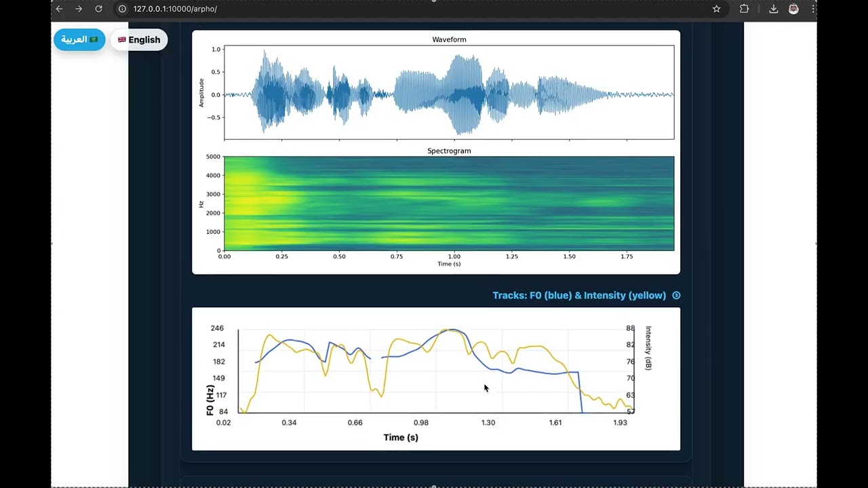Viewport: 868px width, 488px height.
Task: Reload the page with the refresh icon
Action: [98, 9]
